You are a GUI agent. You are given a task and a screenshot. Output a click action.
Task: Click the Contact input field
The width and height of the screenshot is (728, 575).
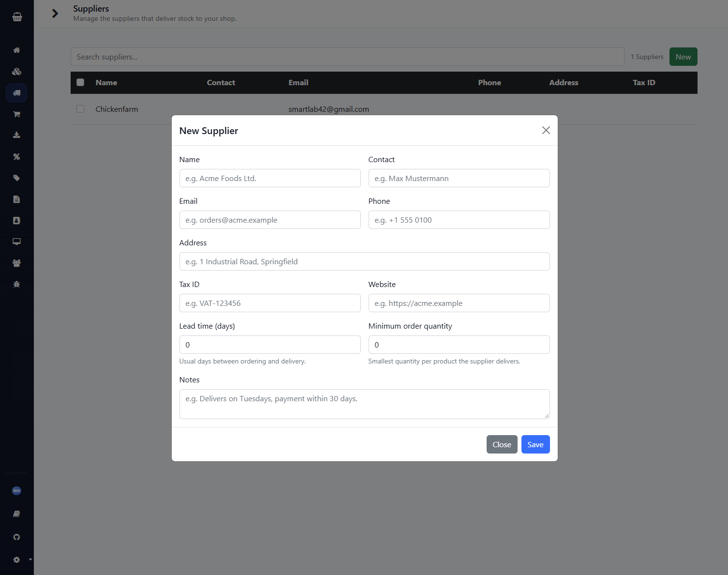click(459, 178)
